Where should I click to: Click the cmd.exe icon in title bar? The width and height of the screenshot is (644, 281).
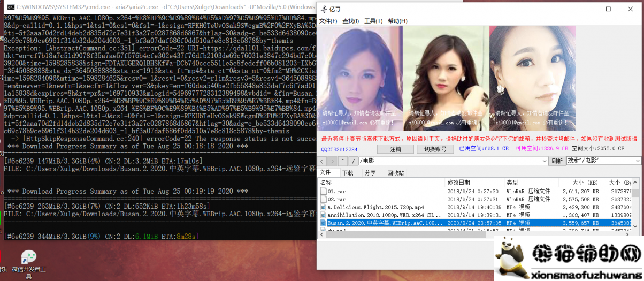point(10,7)
